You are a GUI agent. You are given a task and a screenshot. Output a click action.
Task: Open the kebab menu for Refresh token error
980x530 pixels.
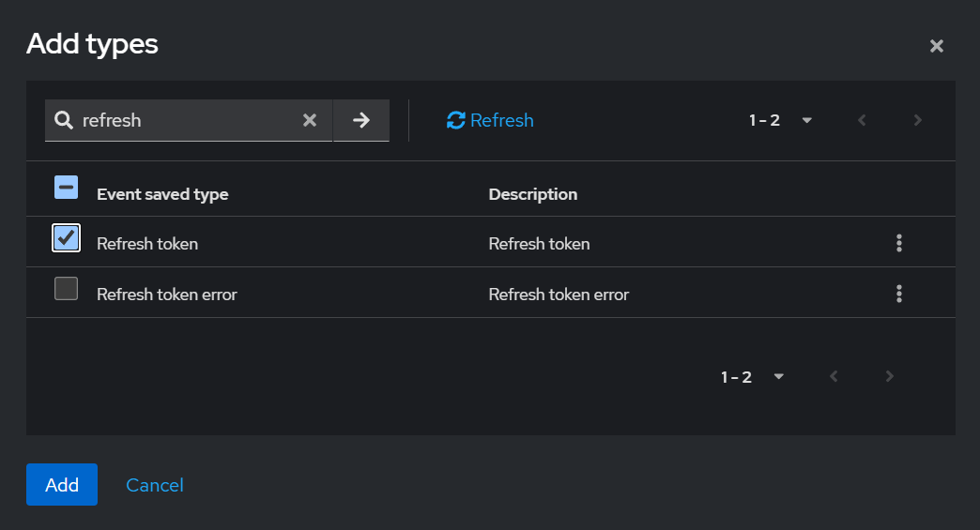899,295
